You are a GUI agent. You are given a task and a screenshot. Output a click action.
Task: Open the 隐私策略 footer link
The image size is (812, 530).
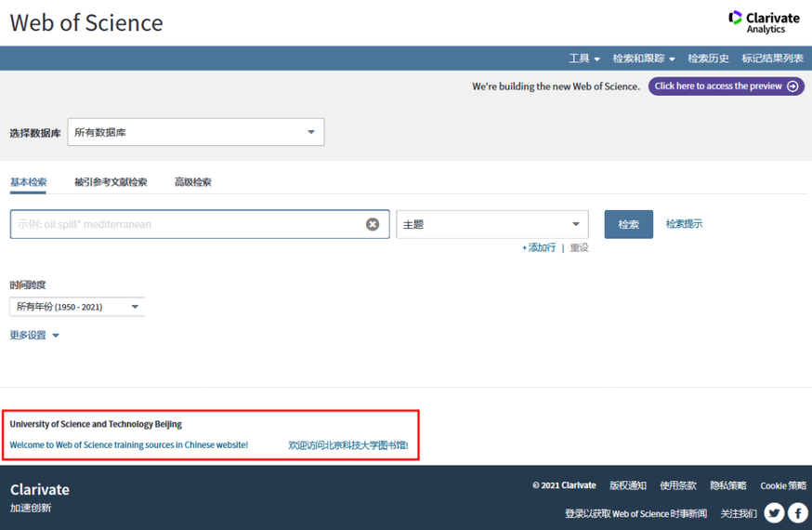728,485
